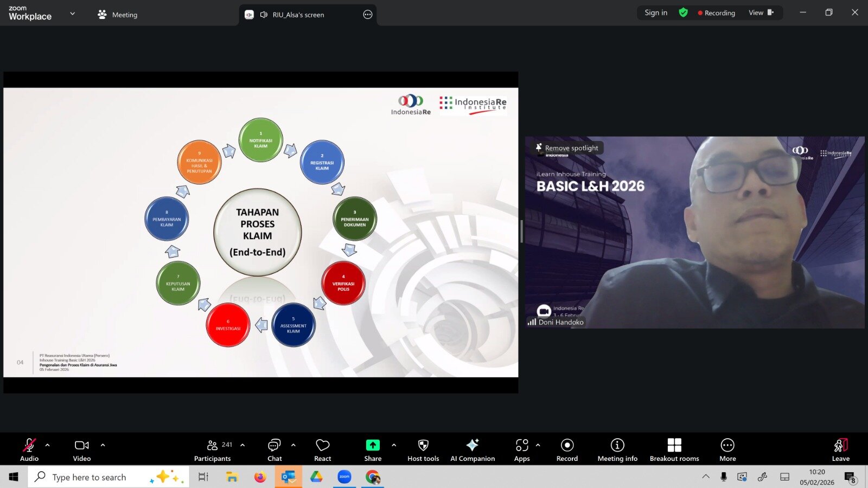Expand audio options arrow next to Audio
The height and width of the screenshot is (488, 868).
coord(48,445)
